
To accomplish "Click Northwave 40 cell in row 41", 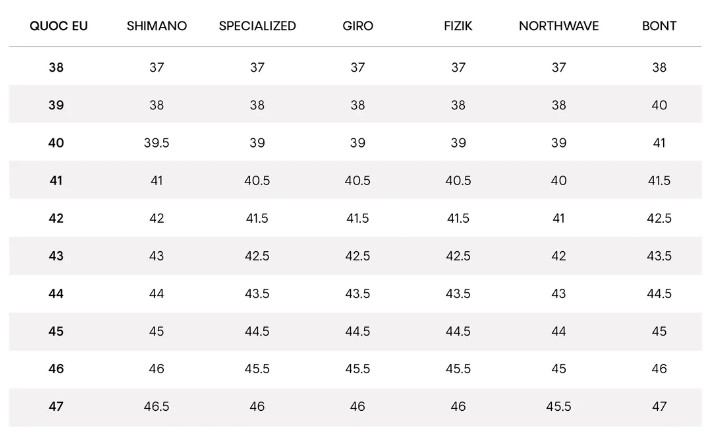I will pos(559,181).
